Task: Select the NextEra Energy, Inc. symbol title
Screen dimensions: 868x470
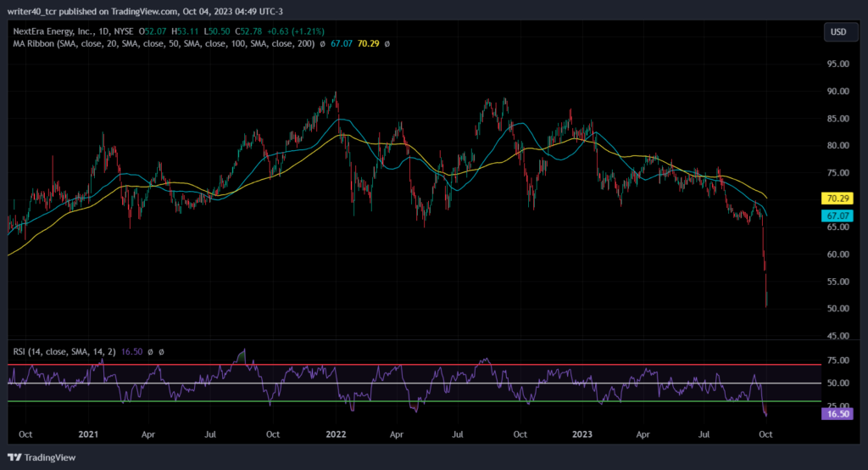Action: tap(54, 31)
